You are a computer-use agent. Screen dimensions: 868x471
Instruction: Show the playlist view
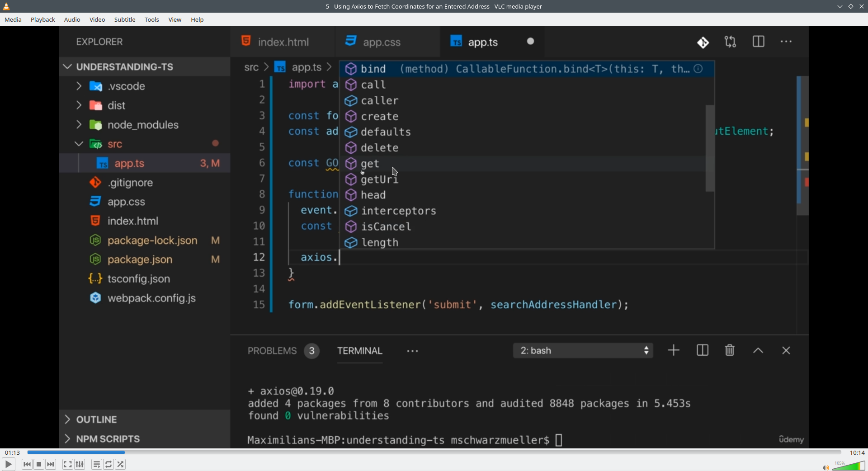96,464
